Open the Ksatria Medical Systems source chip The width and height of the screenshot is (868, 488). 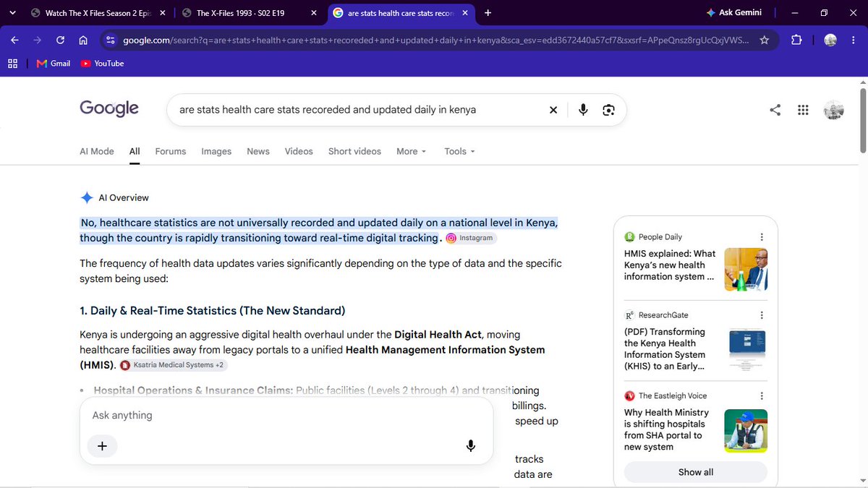coord(174,365)
